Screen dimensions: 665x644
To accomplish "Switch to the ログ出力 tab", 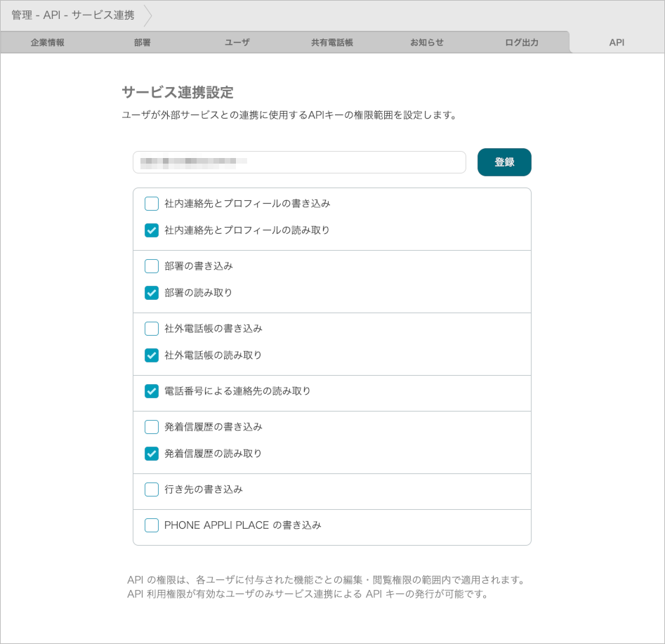I will tap(522, 42).
